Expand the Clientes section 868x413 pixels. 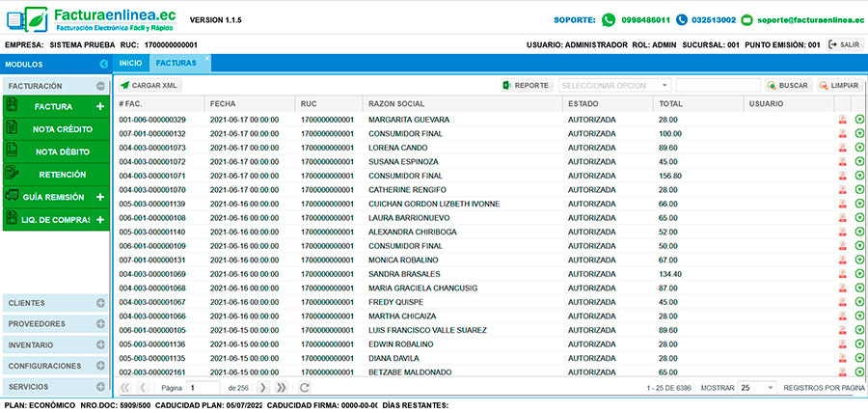pyautogui.click(x=100, y=303)
